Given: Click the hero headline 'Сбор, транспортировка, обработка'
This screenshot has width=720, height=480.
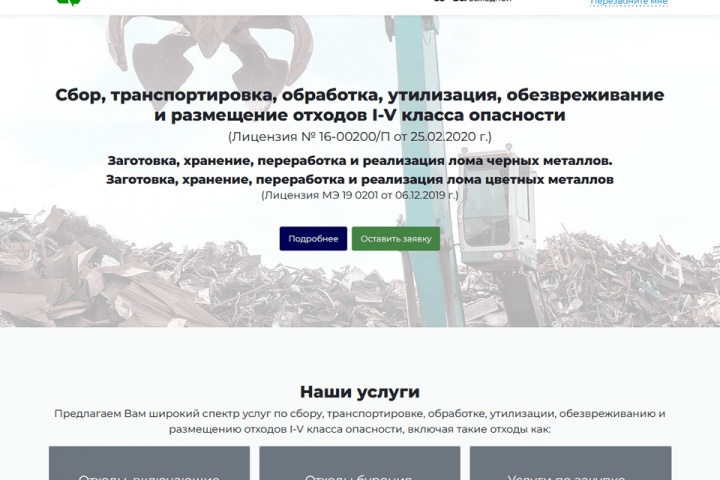Looking at the screenshot, I should tap(360, 105).
